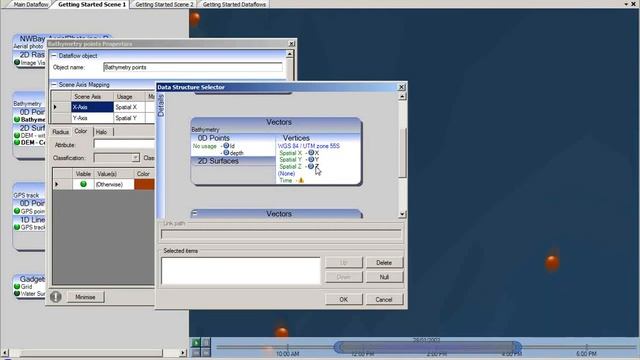Collapse the lower Vectors block

coord(194,213)
